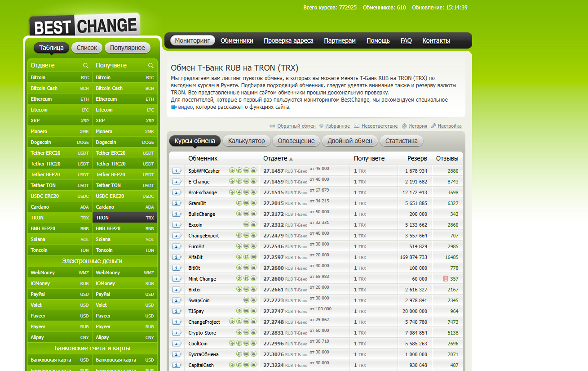
Task: Click the BestChange logo
Action: click(84, 25)
